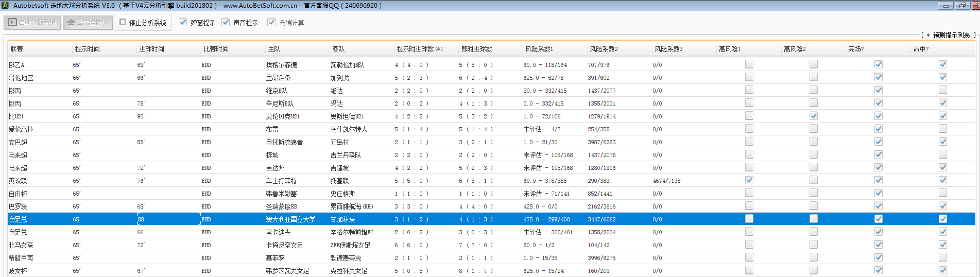Viewport: 980px width, 277px height.
Task: Click the 提示时间 column header
Action: pyautogui.click(x=88, y=49)
